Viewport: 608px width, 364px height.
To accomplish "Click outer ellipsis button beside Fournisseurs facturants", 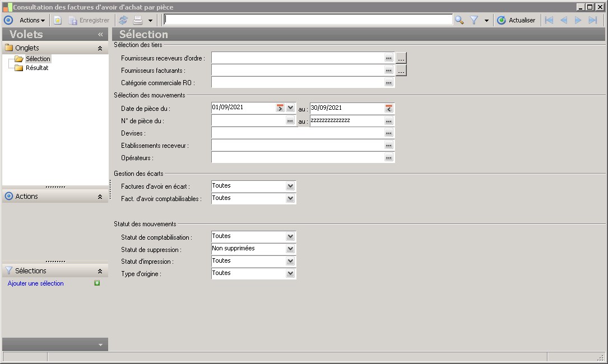I will click(x=401, y=71).
